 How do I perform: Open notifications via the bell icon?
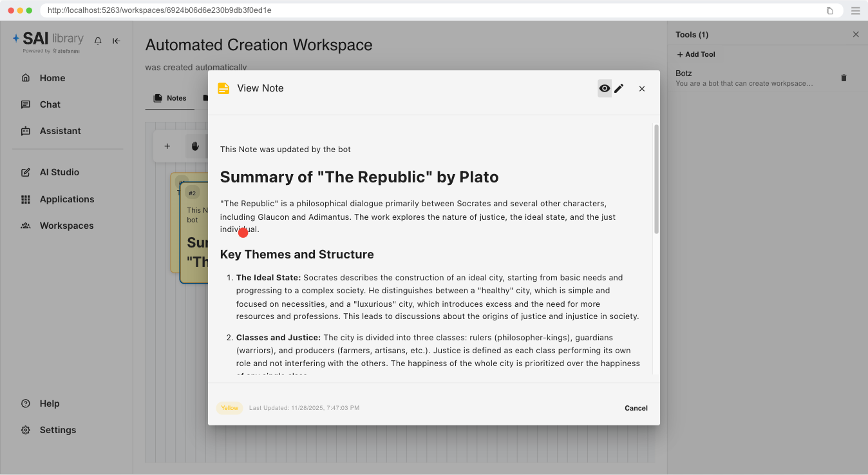97,41
